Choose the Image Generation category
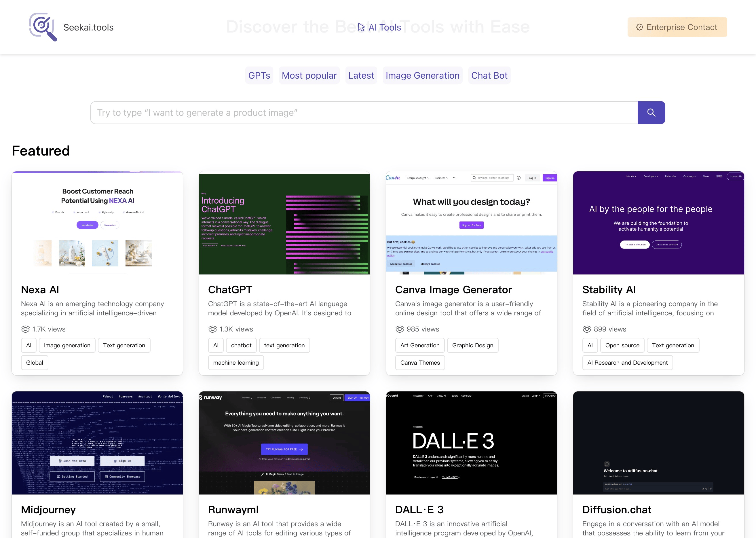756x538 pixels. tap(423, 75)
